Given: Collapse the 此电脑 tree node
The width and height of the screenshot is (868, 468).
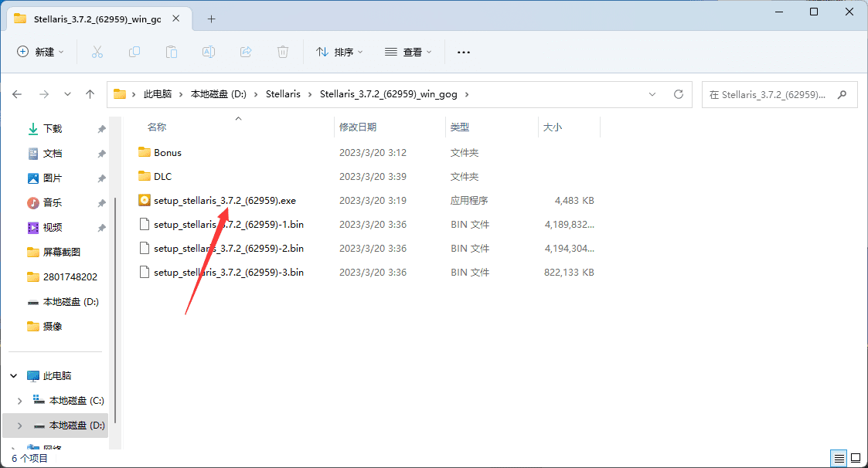Looking at the screenshot, I should coord(14,375).
